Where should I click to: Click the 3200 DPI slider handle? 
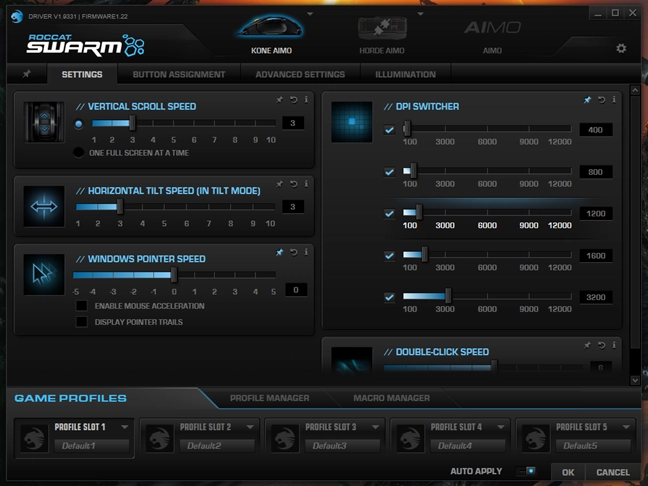[448, 296]
